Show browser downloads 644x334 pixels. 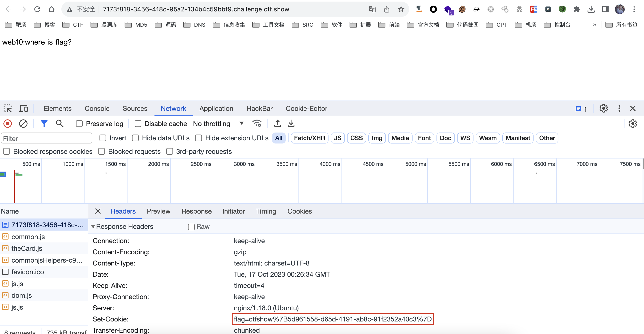pyautogui.click(x=591, y=9)
